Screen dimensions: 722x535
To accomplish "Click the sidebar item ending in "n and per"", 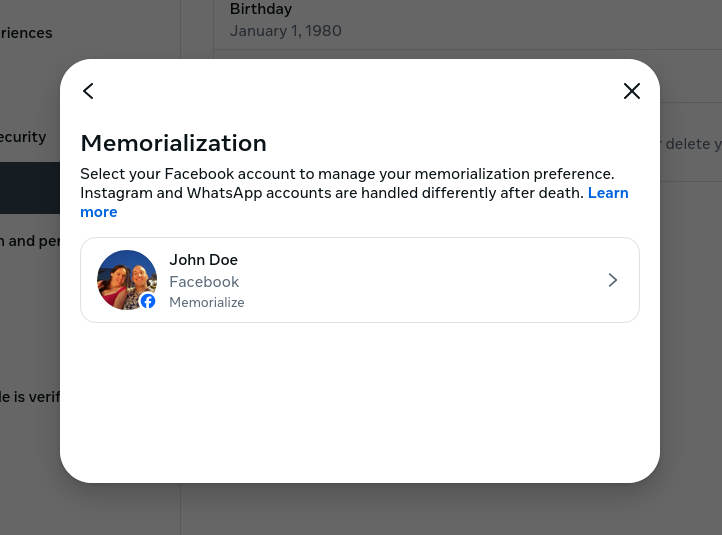I will click(30, 241).
